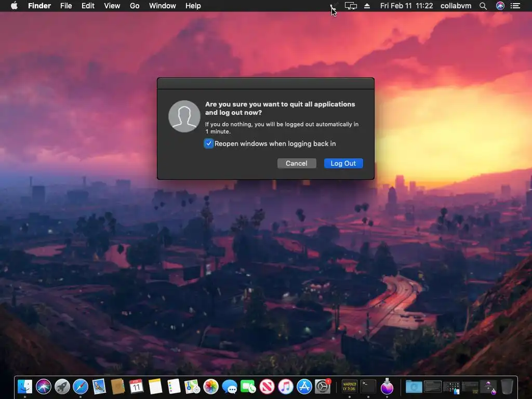Open iTunes music note icon
The image size is (532, 399).
pyautogui.click(x=285, y=387)
